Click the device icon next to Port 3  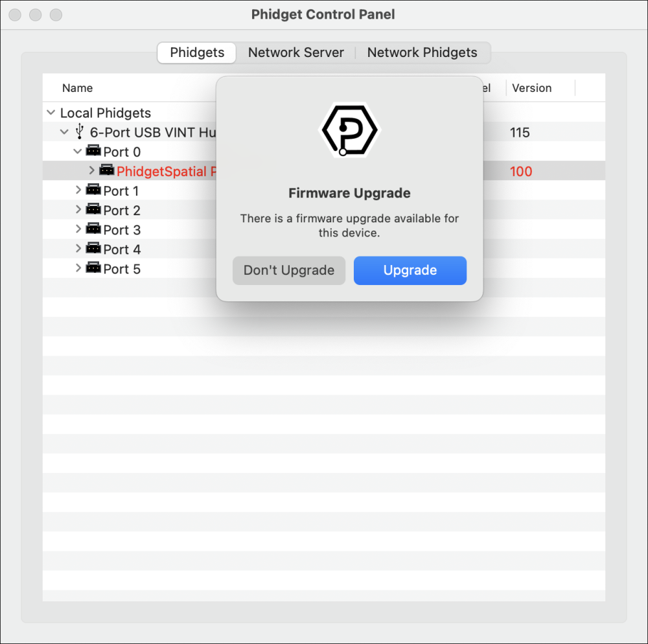(x=94, y=229)
